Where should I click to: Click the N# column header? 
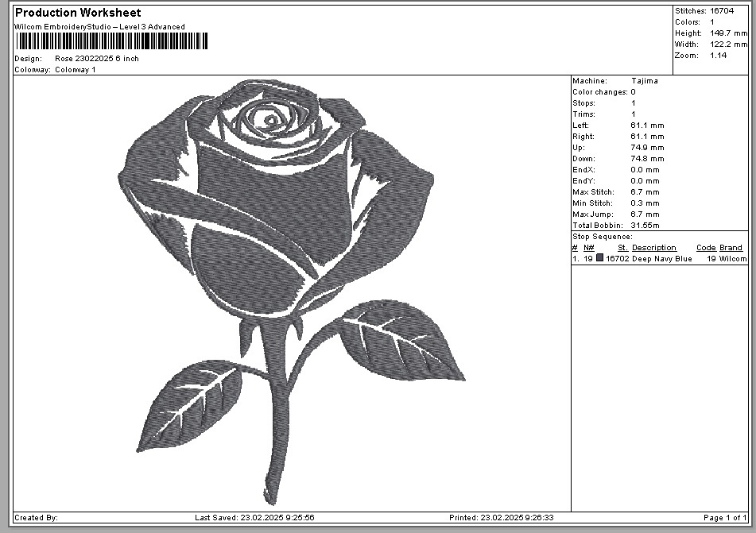[x=588, y=248]
